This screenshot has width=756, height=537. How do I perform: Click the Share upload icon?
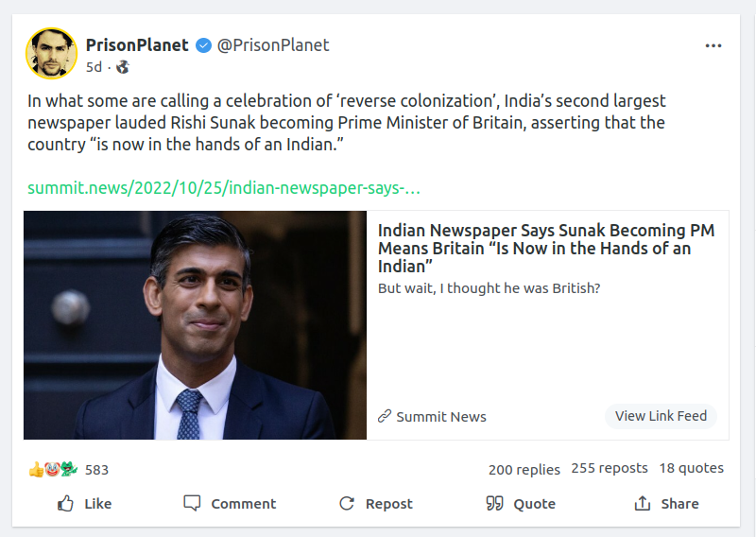pos(643,504)
